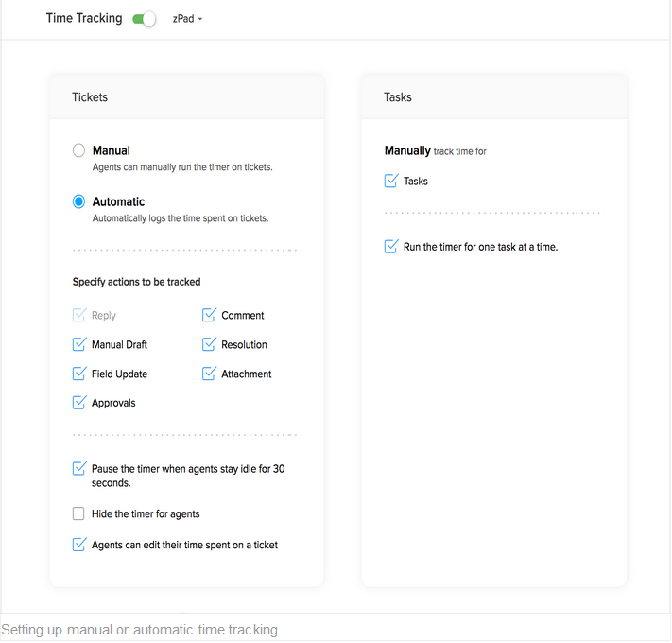This screenshot has height=643, width=672.
Task: Click the Specify actions to be tracked label
Action: click(x=136, y=282)
